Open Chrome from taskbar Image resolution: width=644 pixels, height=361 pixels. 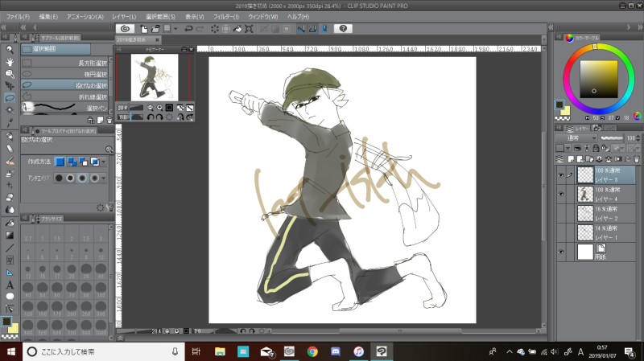point(312,351)
